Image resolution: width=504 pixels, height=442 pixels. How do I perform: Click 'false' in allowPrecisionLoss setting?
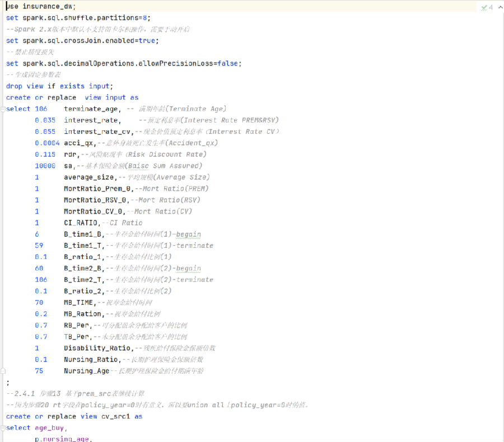(x=228, y=63)
